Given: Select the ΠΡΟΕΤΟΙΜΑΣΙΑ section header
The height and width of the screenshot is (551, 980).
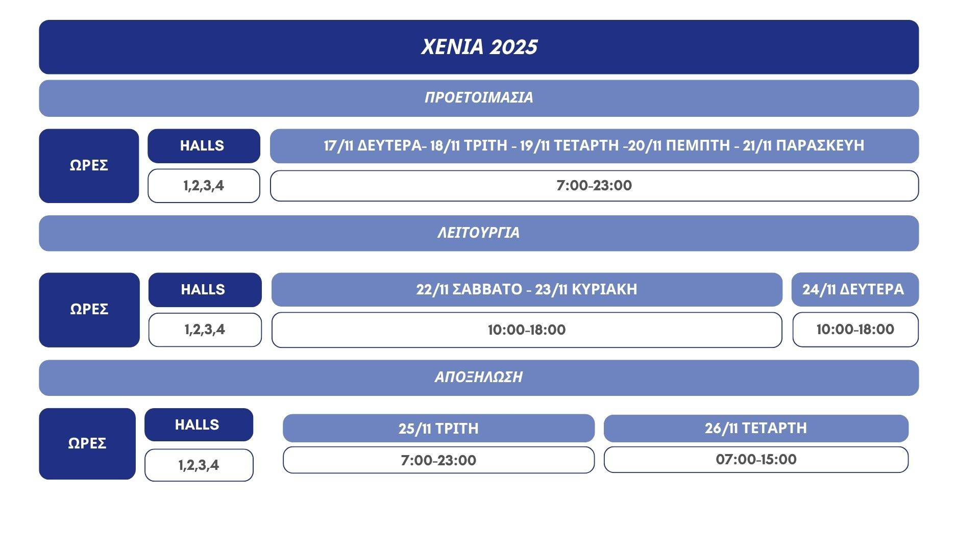Looking at the screenshot, I should pos(479,98).
